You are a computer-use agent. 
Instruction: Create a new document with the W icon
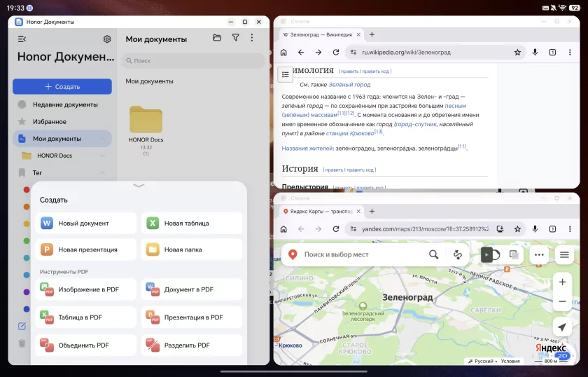coord(86,223)
